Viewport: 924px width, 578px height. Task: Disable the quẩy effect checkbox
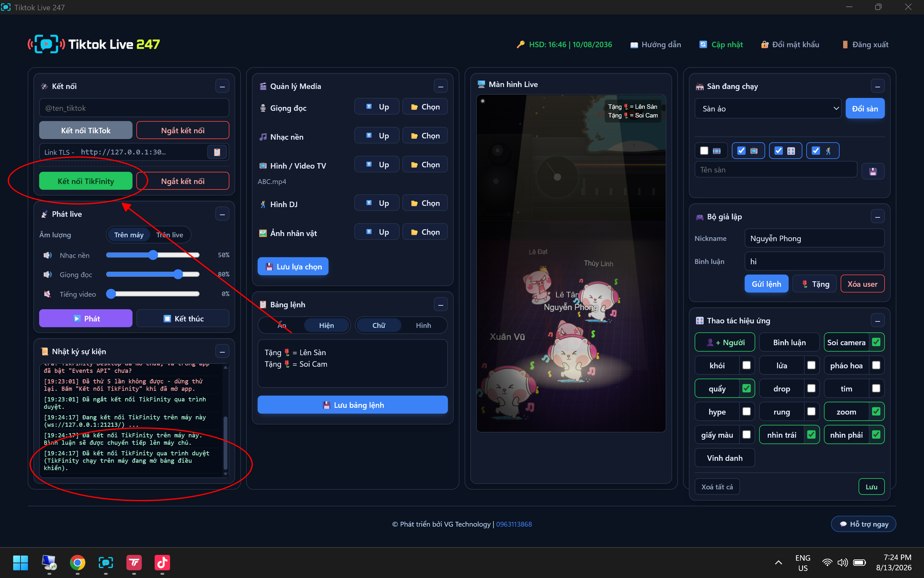(747, 389)
